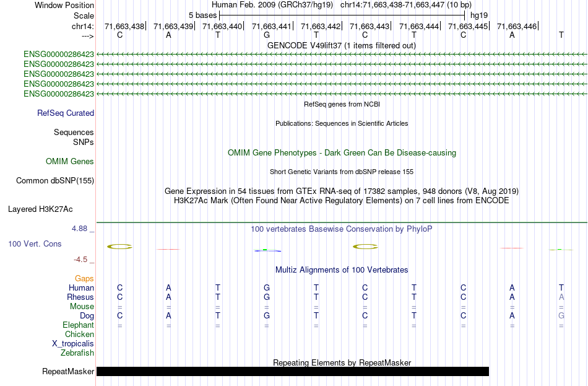Click the chr14:71,663,438-71,663,447 position text
Viewport: 588px width, 386px height.
tap(392, 5)
